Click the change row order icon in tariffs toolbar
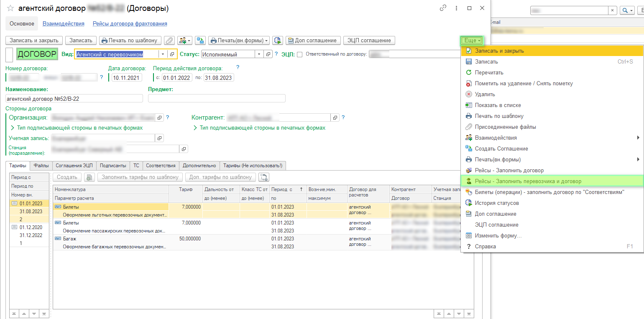The image size is (644, 319). coord(264,177)
